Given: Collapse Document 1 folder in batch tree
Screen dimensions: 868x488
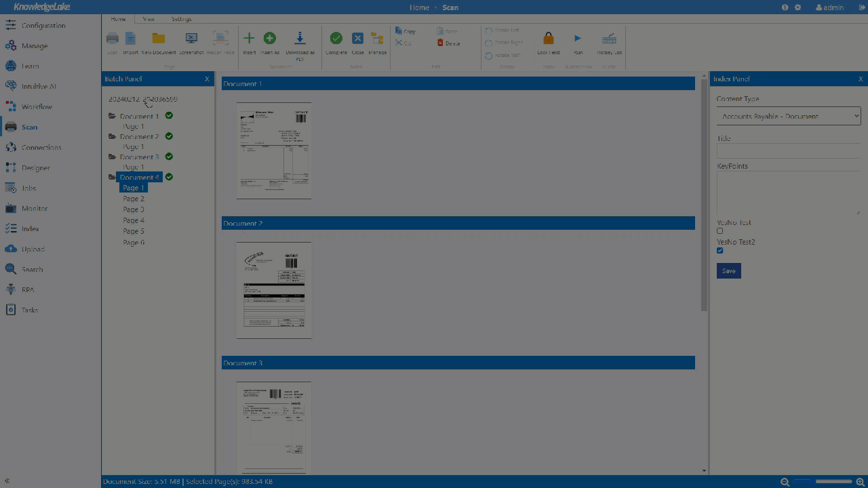Looking at the screenshot, I should (112, 117).
